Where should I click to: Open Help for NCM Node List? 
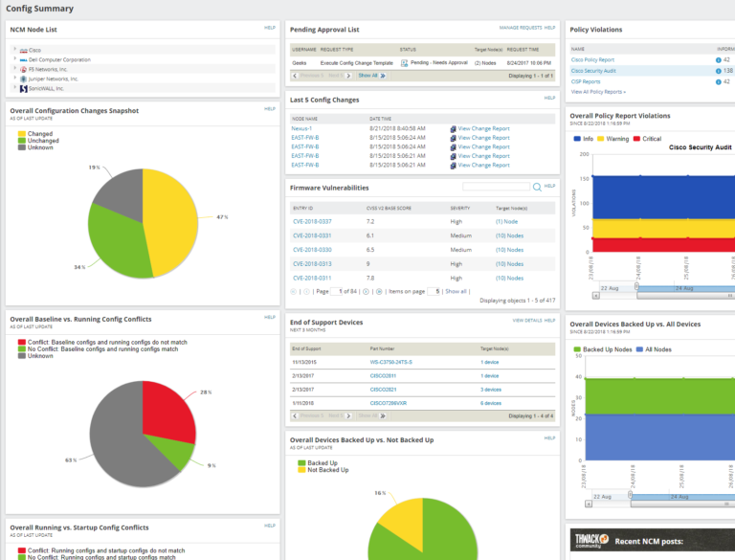[270, 28]
